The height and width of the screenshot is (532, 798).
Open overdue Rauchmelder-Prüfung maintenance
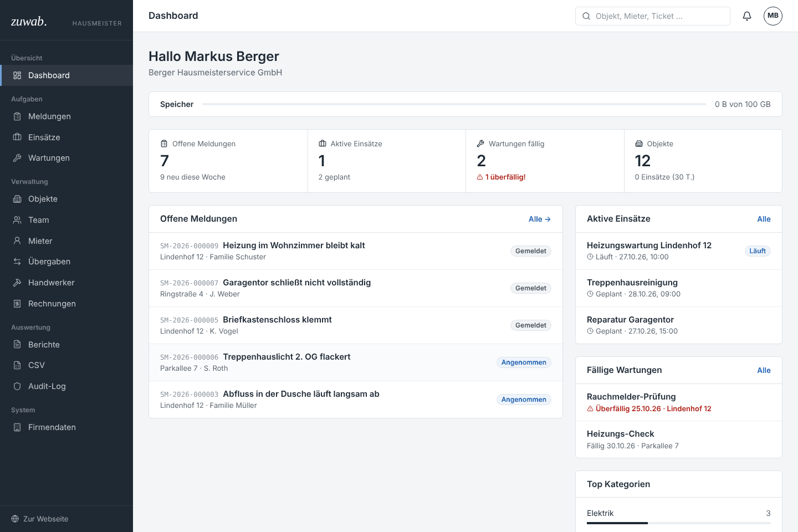[679, 402]
